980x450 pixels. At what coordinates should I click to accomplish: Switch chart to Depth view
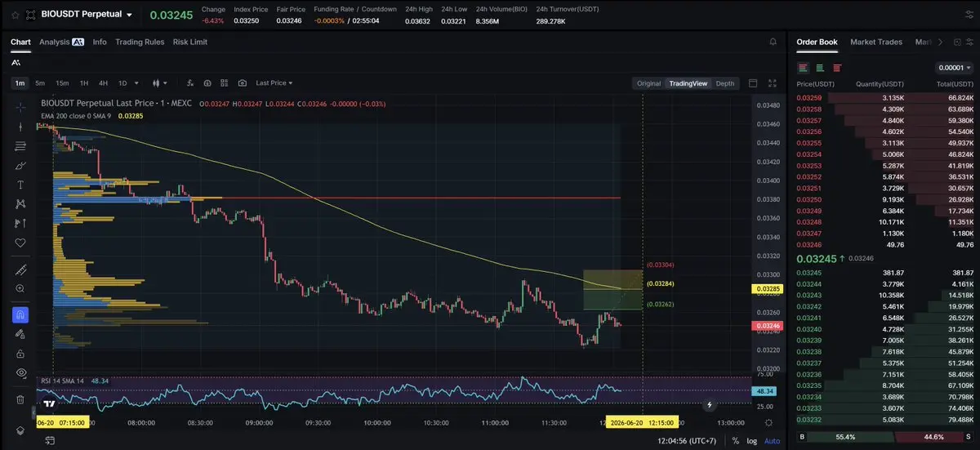(725, 83)
